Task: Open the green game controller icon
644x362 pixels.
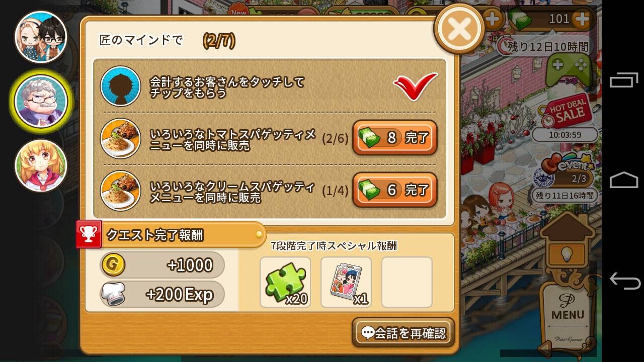Action: [569, 69]
